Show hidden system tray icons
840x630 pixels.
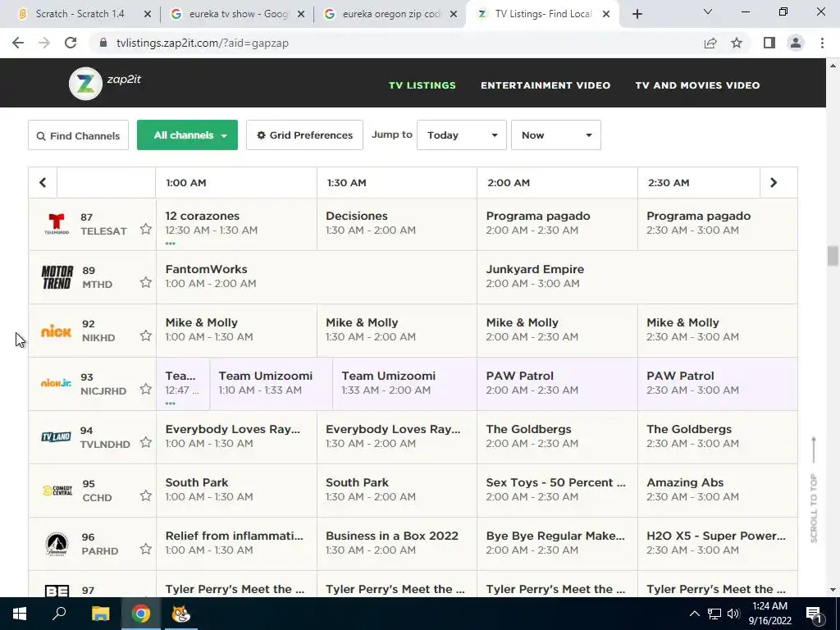pyautogui.click(x=694, y=614)
